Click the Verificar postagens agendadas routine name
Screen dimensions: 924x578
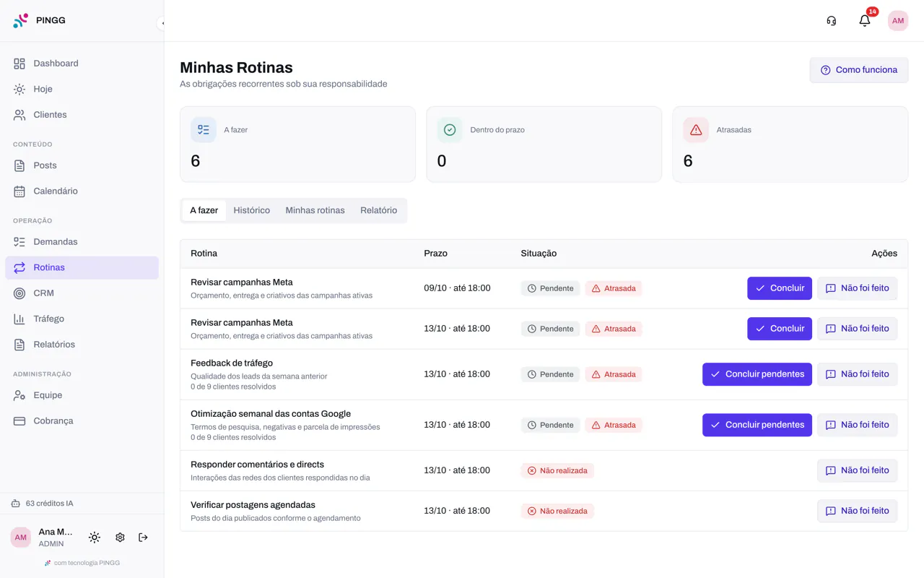click(253, 505)
